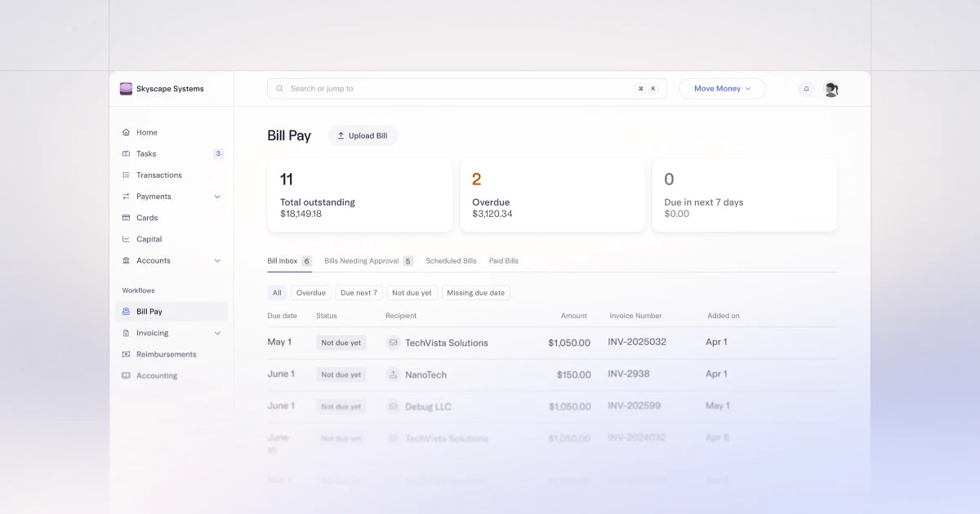
Task: Select the Bills Needing Approval tab
Action: coord(362,260)
